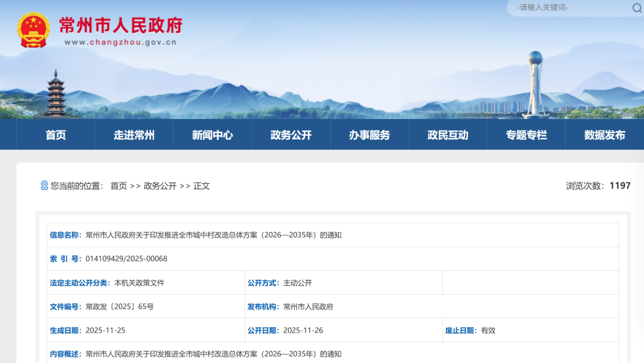Select 政务公开 in the main navigation bar
644x363 pixels.
(x=291, y=135)
